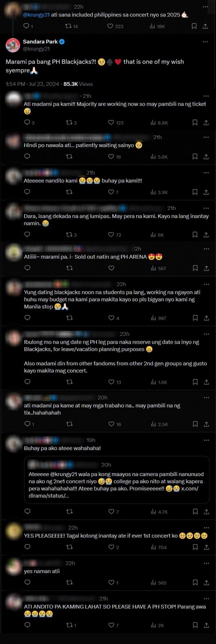Bookmark the 'YES PLEASEEEE' reply
The image size is (216, 644).
[x=195, y=547]
